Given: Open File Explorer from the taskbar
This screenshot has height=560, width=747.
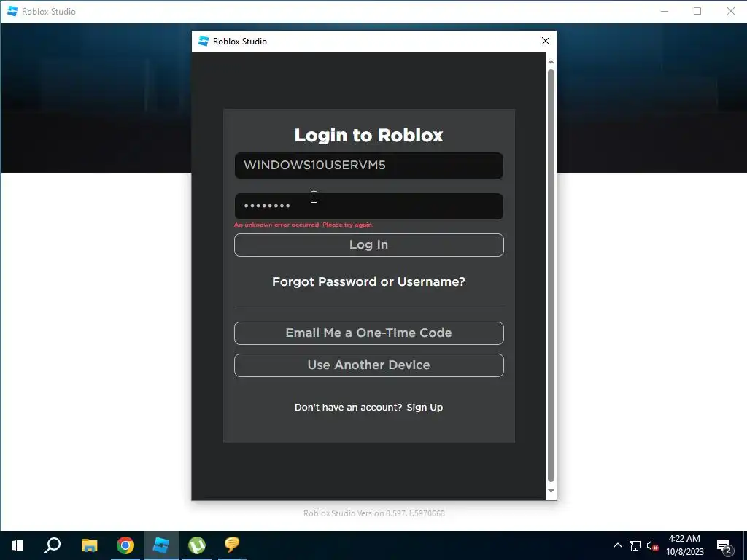Looking at the screenshot, I should click(89, 545).
